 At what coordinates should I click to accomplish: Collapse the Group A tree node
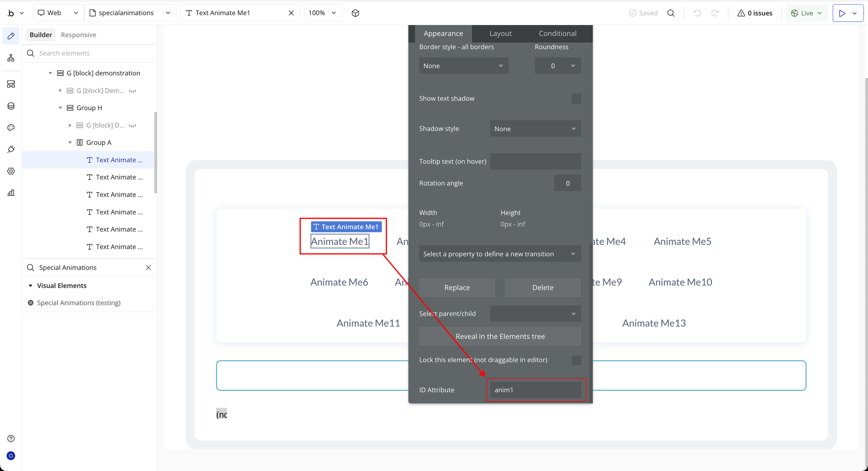pos(70,142)
